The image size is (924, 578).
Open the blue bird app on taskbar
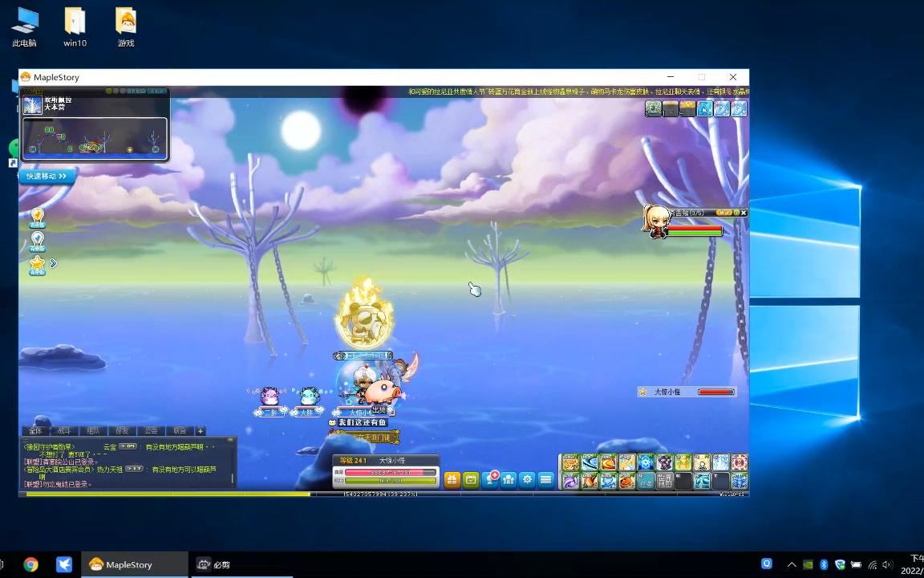pos(63,565)
